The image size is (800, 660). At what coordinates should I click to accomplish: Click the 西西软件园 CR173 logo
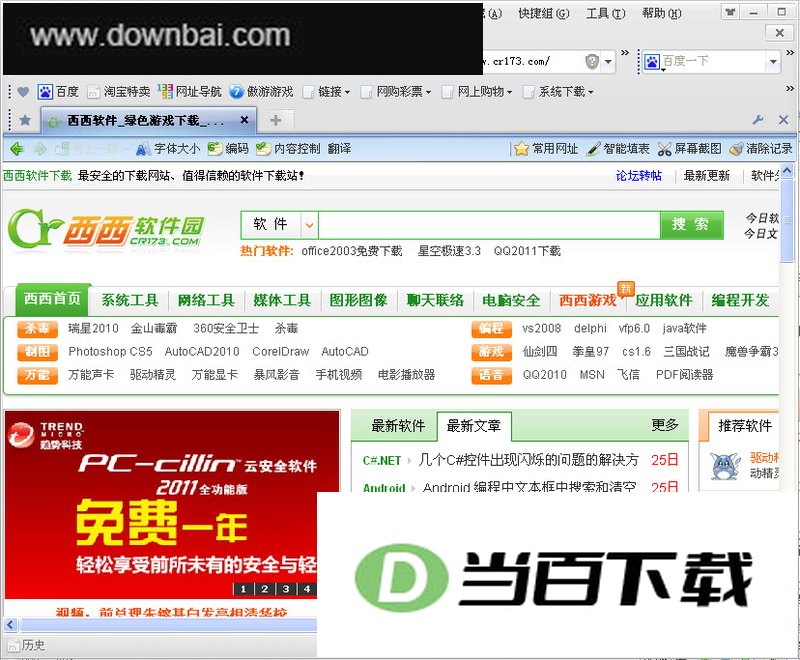[106, 229]
